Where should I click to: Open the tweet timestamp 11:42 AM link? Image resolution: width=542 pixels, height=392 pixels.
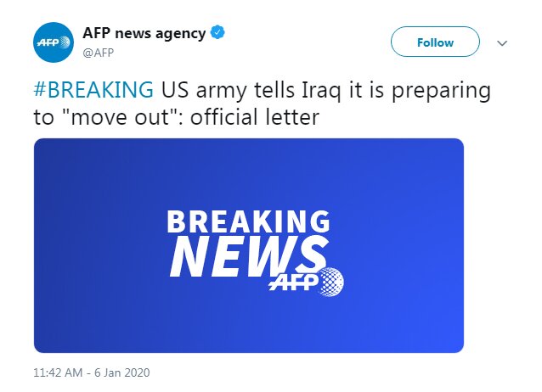[58, 372]
